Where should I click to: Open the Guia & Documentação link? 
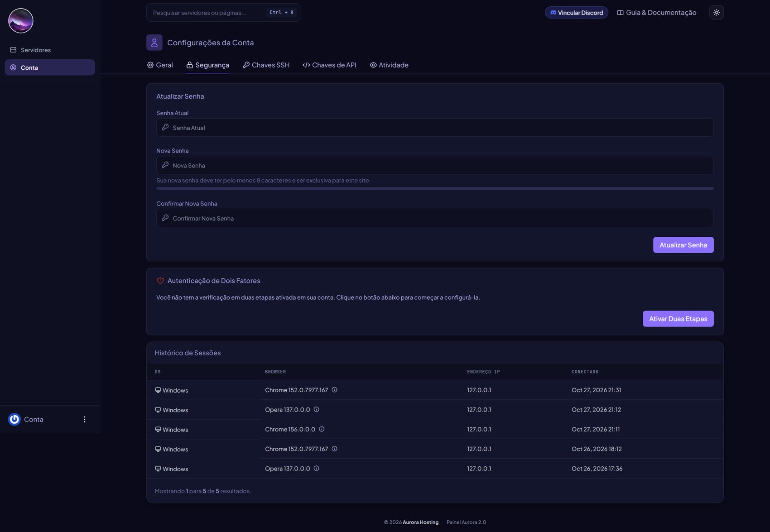tap(656, 13)
